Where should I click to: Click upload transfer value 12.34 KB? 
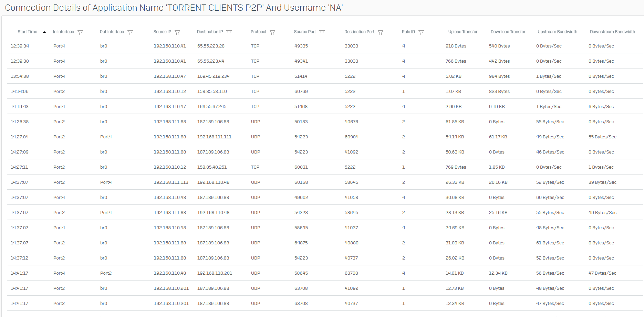click(455, 303)
